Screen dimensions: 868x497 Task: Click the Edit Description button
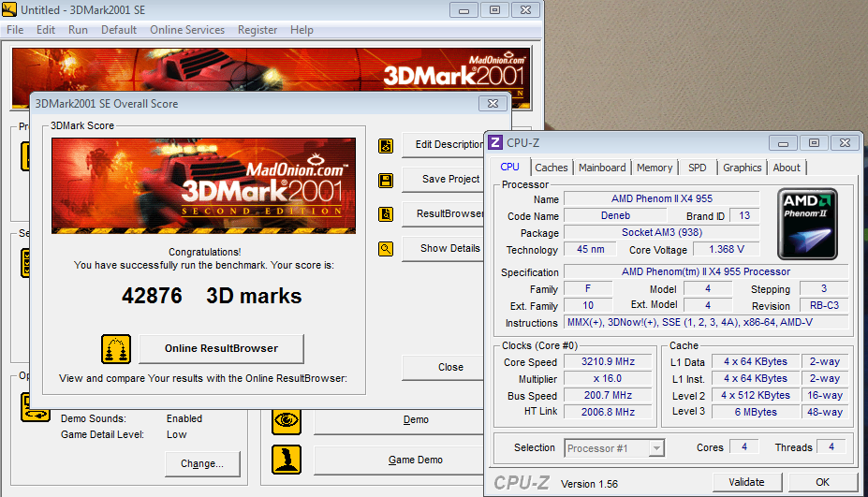point(443,145)
